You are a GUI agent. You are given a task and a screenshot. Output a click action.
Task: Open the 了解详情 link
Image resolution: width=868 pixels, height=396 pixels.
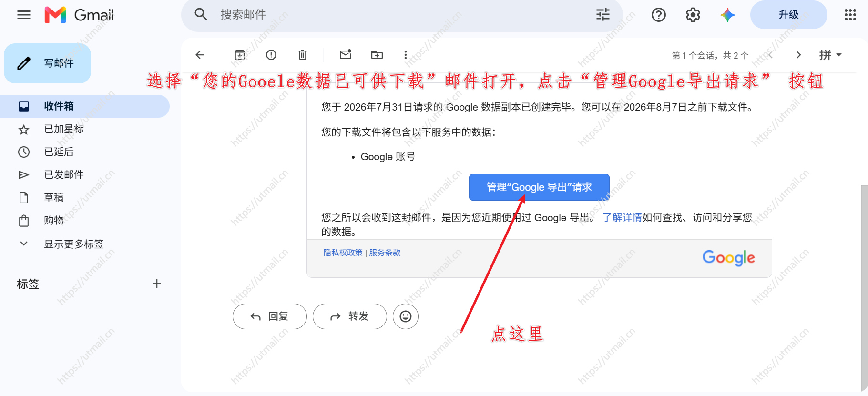pos(622,218)
